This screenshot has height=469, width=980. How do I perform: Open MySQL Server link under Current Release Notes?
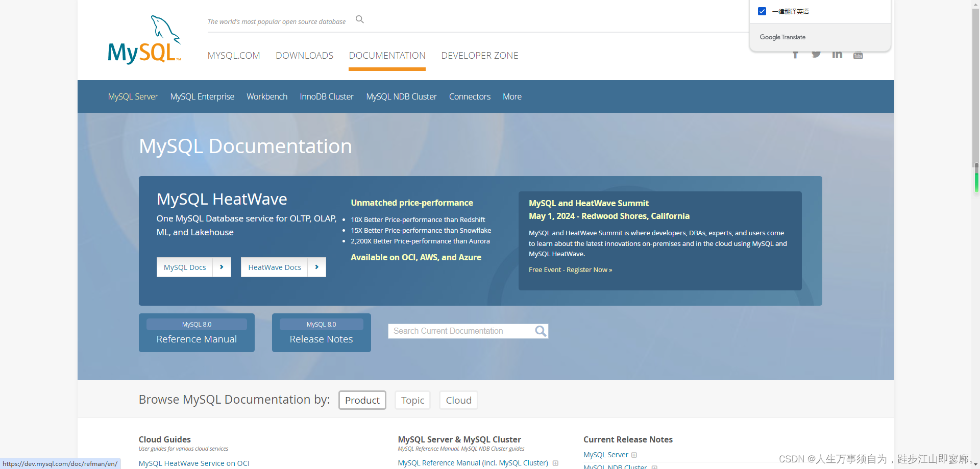(606, 455)
